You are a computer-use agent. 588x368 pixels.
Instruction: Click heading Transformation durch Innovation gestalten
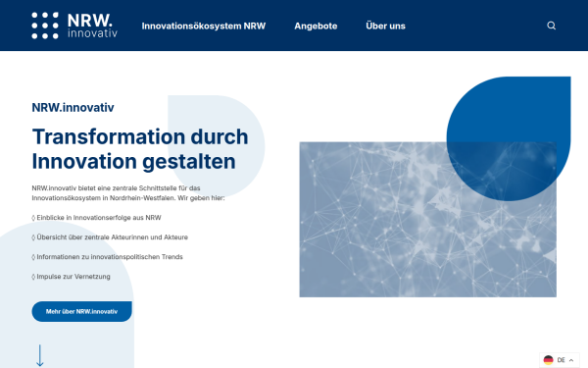coord(140,149)
